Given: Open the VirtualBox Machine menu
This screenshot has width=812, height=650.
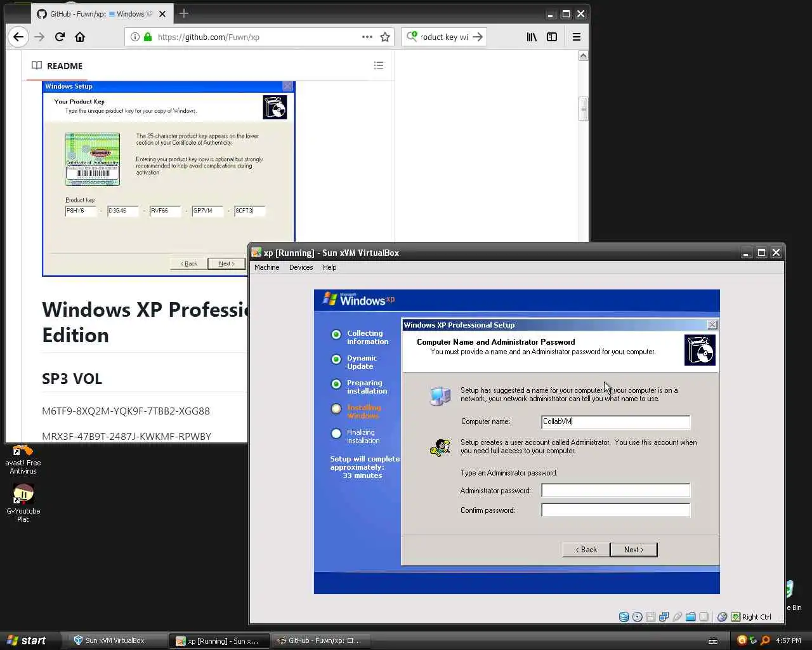Looking at the screenshot, I should [266, 267].
